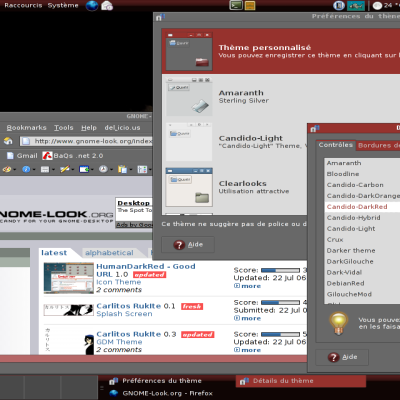
Task: Select the 'alphabetical' tab on GNOME-Look page
Action: coord(109,253)
